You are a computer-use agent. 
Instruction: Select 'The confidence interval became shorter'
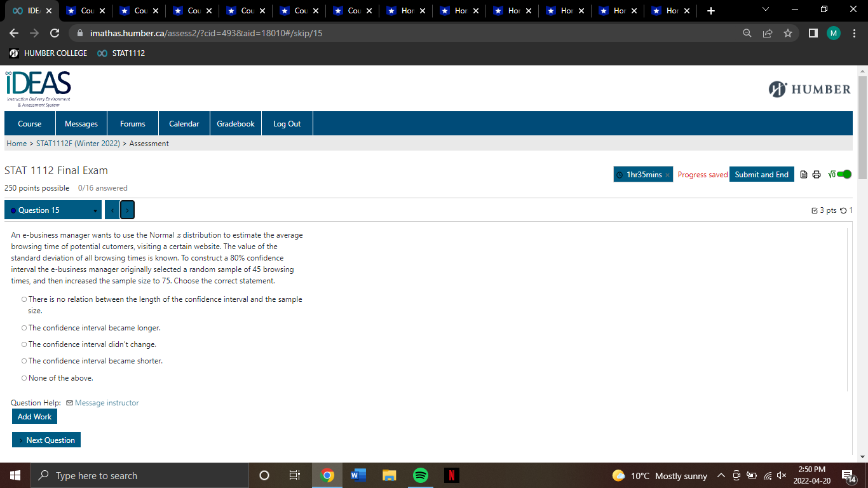(24, 360)
